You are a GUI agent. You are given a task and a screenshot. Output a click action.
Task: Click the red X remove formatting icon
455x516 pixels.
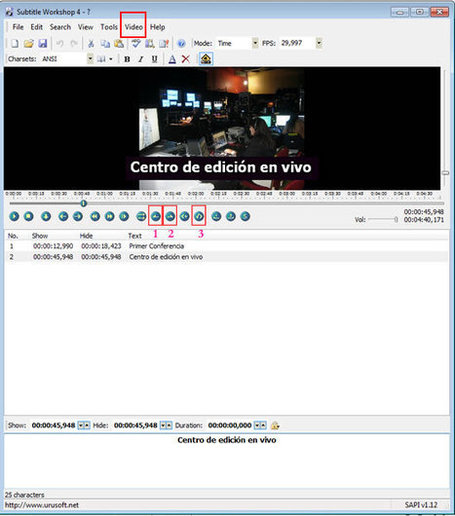pos(186,59)
